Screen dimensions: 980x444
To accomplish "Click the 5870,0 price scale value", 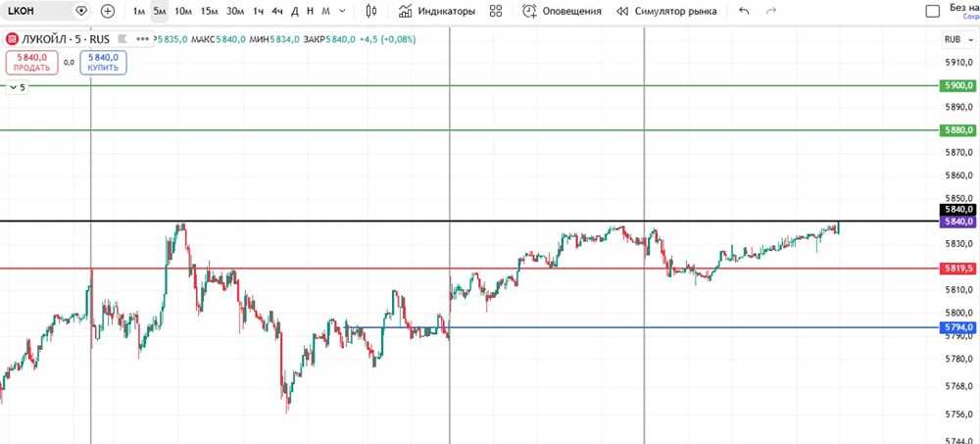I will [960, 153].
